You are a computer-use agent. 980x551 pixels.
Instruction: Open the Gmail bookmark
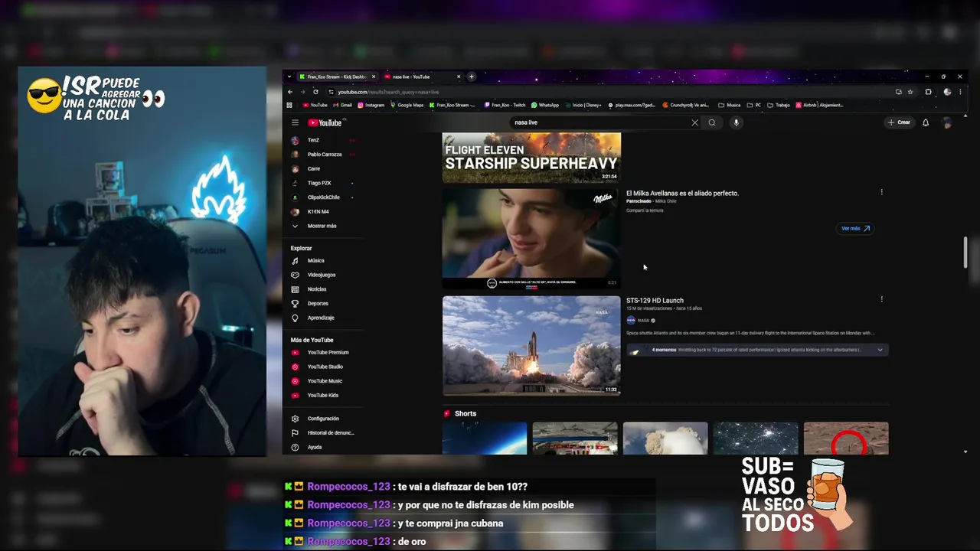coord(342,105)
